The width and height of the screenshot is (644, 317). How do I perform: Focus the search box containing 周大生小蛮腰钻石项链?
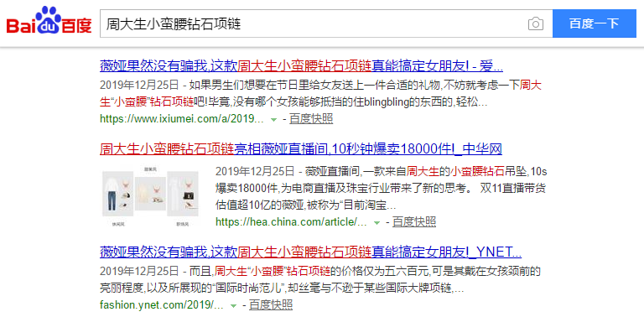tap(326, 23)
